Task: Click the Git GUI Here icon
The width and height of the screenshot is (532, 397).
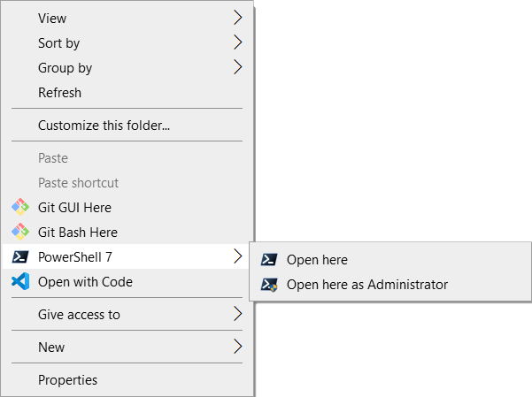Action: point(20,207)
